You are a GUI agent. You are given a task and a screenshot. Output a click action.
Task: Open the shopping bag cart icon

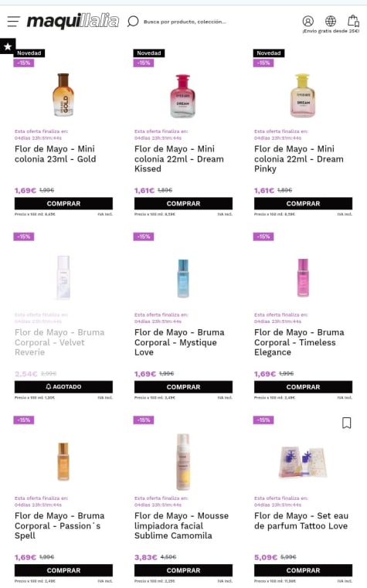coord(353,21)
